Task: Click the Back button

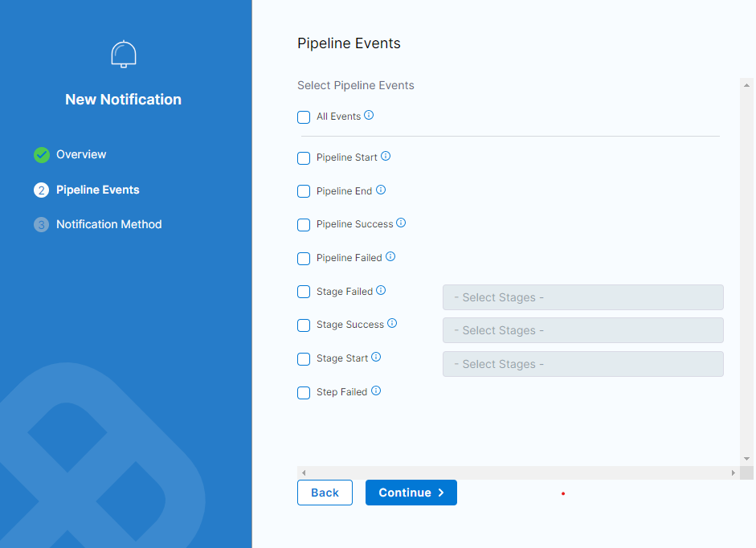Action: click(x=325, y=493)
